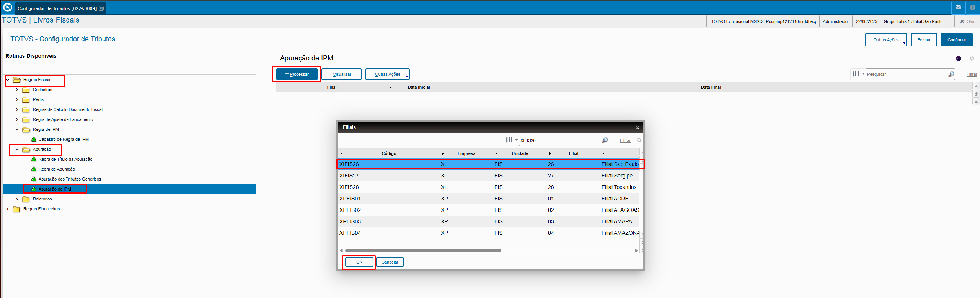The image size is (980, 298).
Task: Click the open folder icon next to Regras Fiscais
Action: [x=16, y=80]
